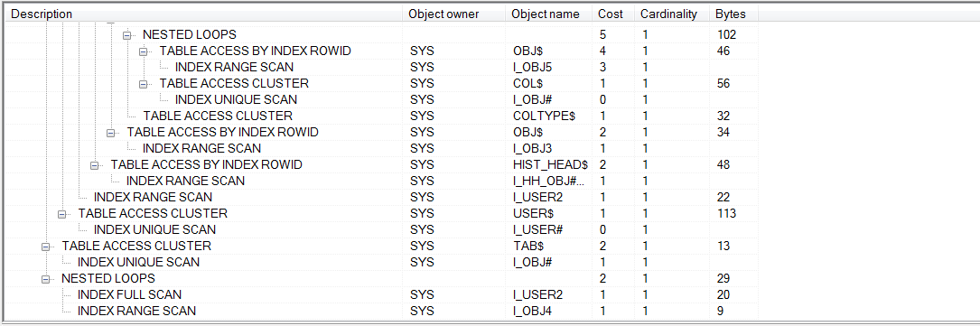Collapse the TABLE ACCESS CLUSTER TAB$ node
The width and height of the screenshot is (980, 326).
46,246
